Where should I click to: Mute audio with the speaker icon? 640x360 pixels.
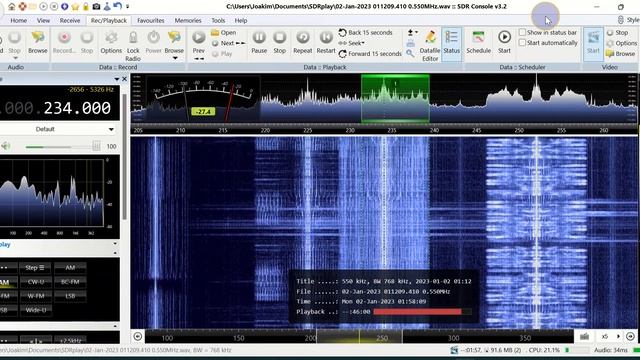[5, 146]
